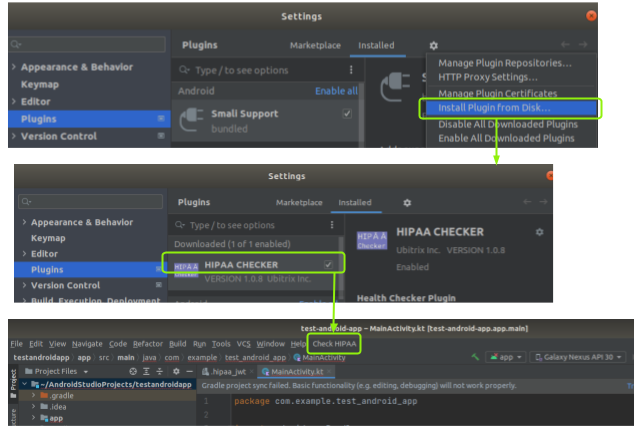This screenshot has height=432, width=639.
Task: Expand Editor section in top Settings
Action: [x=14, y=101]
